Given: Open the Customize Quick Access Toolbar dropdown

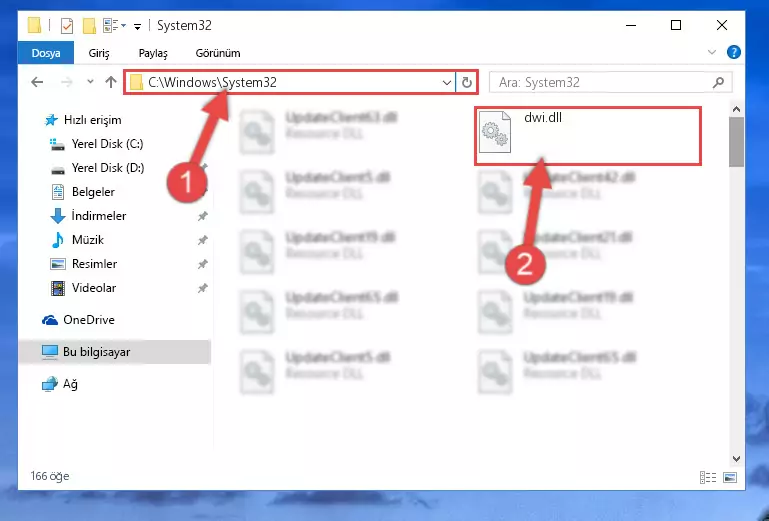Looking at the screenshot, I should point(138,26).
